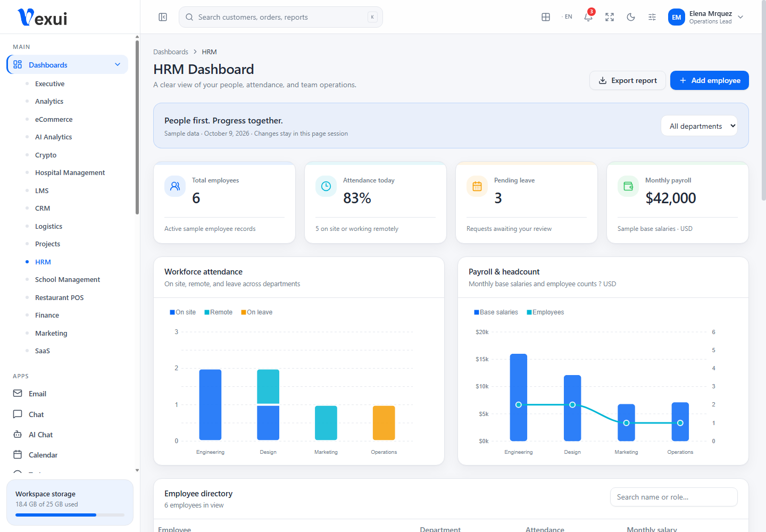
Task: Open the AI Analytics sidebar link
Action: [53, 137]
